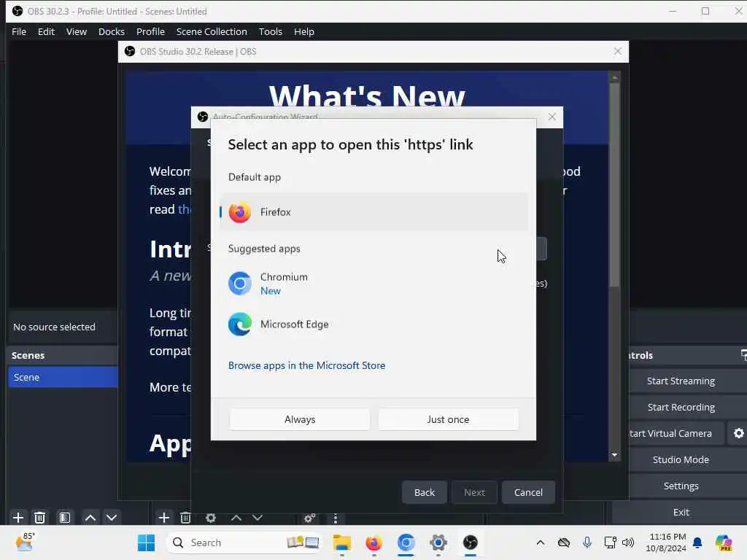Open Firefox from the taskbar
Viewport: 747px width, 560px height.
point(373,542)
